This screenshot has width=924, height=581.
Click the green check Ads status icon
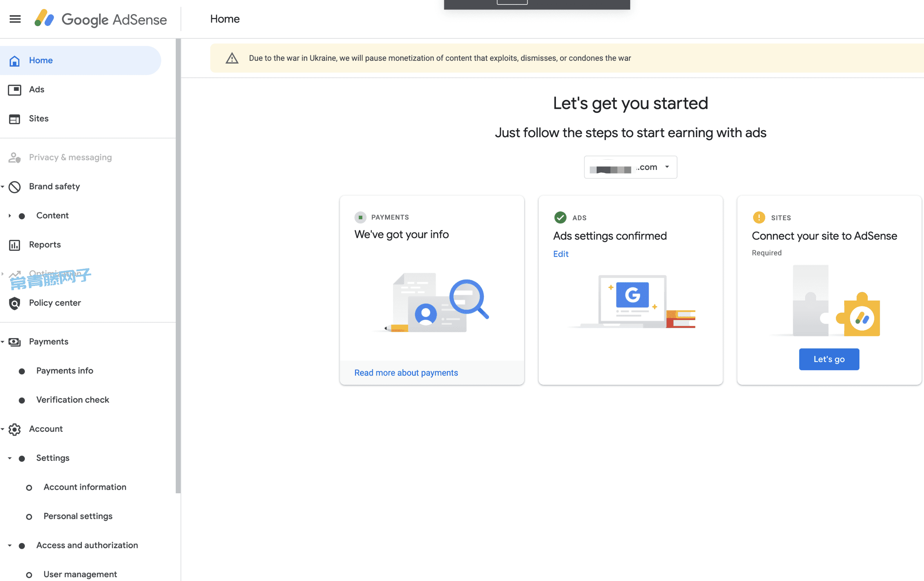[x=560, y=218]
